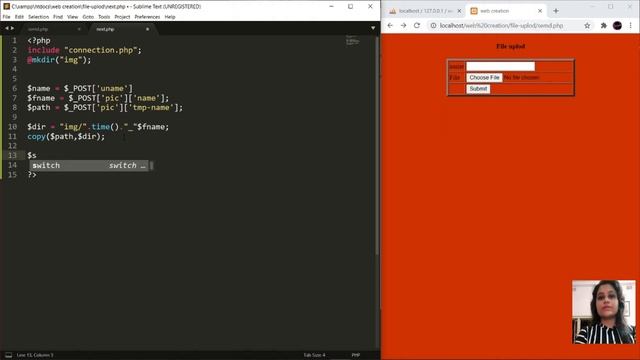Viewport: 640px width, 360px height.
Task: Bookmark this page with the star icon
Action: point(587,25)
